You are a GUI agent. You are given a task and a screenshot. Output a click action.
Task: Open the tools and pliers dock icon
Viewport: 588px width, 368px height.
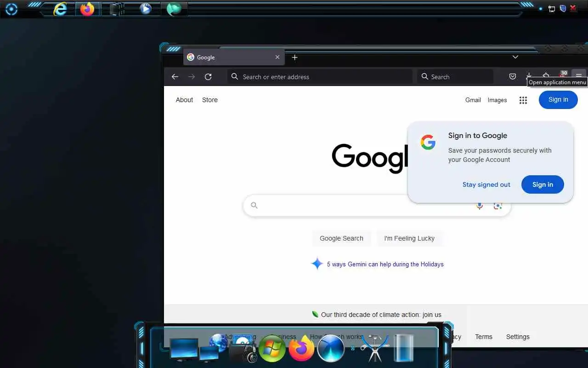tap(374, 348)
